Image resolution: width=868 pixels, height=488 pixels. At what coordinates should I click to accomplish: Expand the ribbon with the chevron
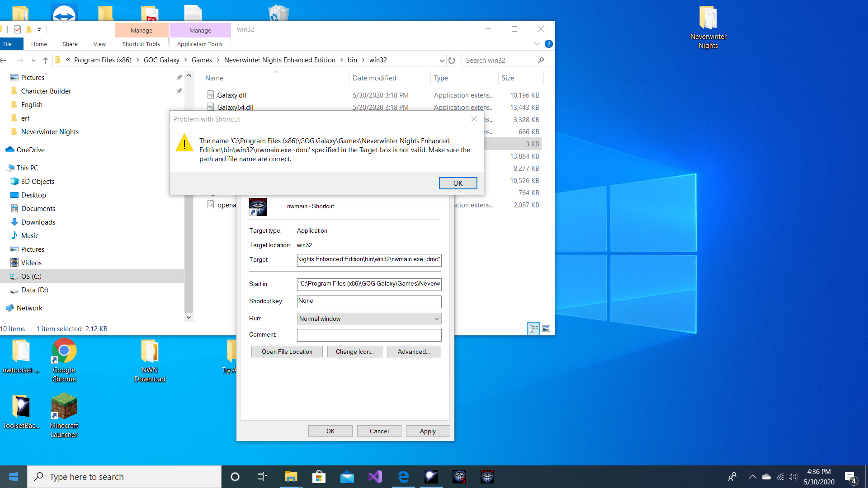pyautogui.click(x=537, y=44)
